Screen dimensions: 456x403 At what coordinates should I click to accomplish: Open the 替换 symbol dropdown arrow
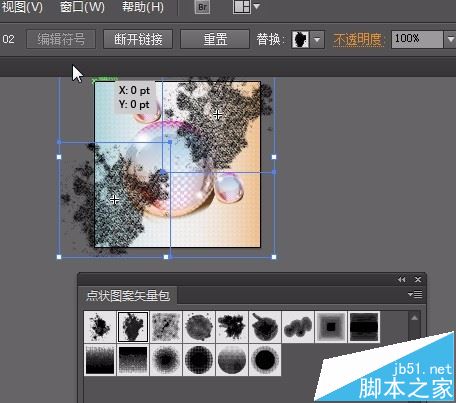click(x=317, y=40)
